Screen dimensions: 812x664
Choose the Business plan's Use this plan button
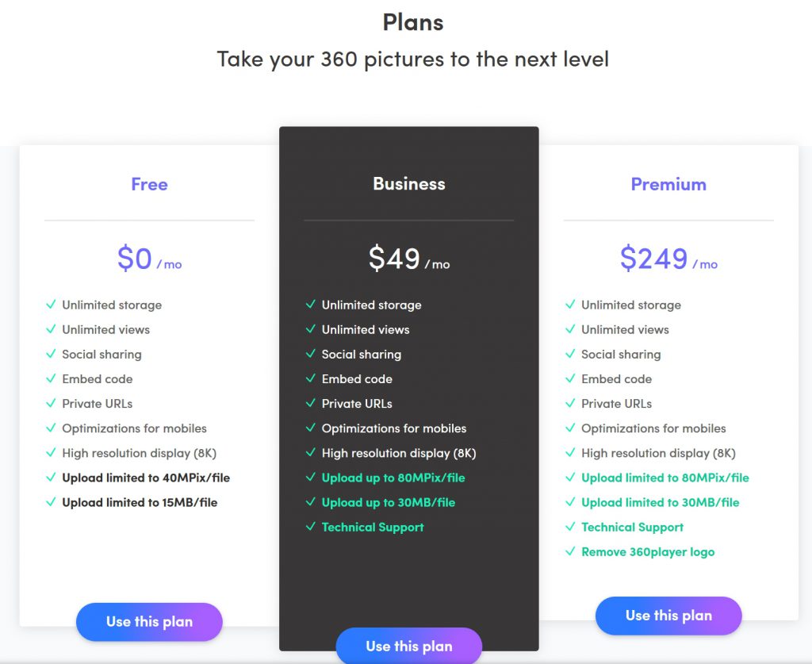point(409,646)
